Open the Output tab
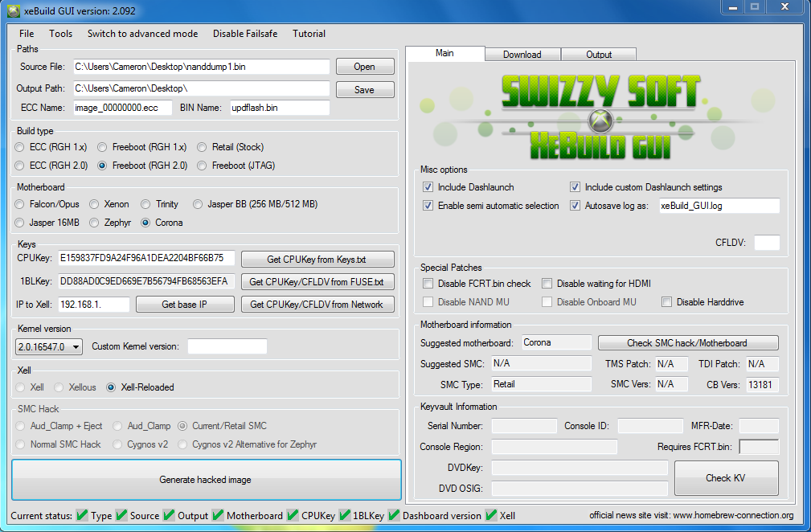811x532 pixels. (599, 55)
